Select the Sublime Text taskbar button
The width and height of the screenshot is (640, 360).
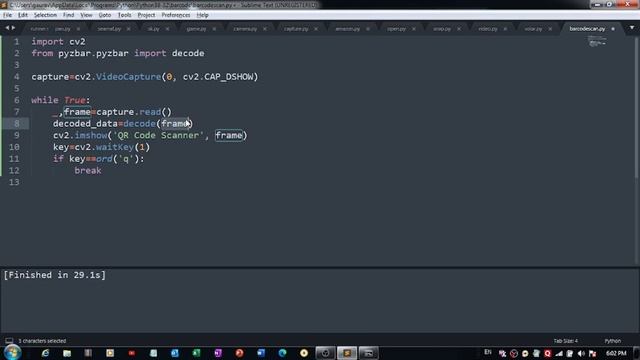(347, 353)
